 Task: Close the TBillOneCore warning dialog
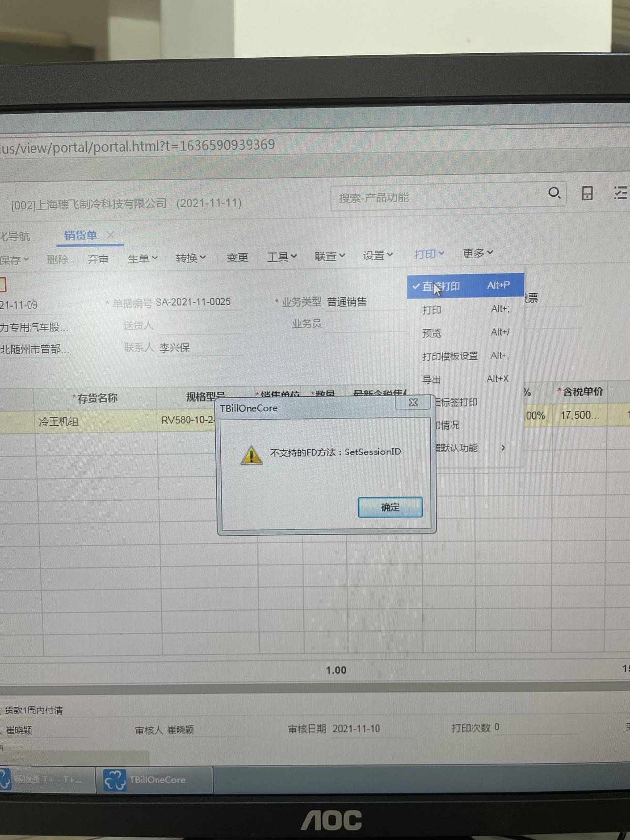[x=413, y=403]
